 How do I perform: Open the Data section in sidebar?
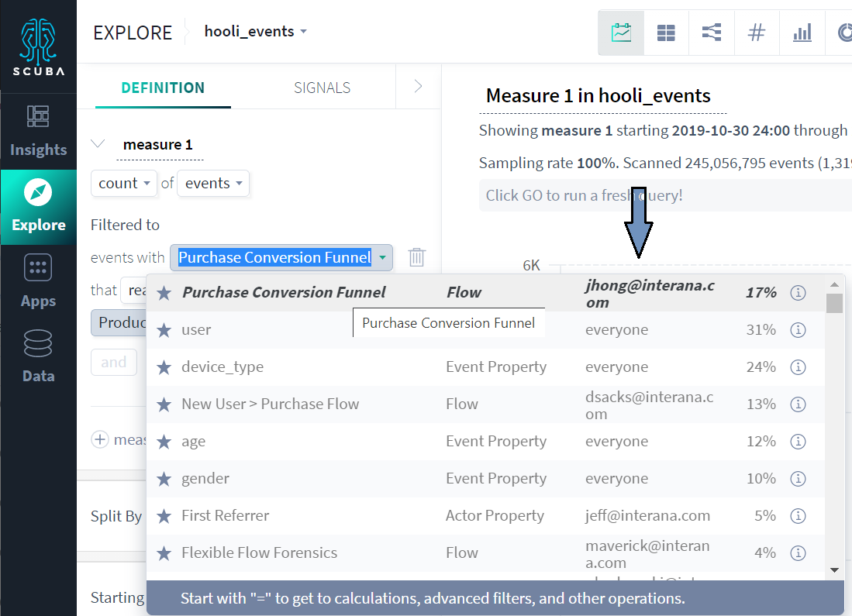(38, 357)
